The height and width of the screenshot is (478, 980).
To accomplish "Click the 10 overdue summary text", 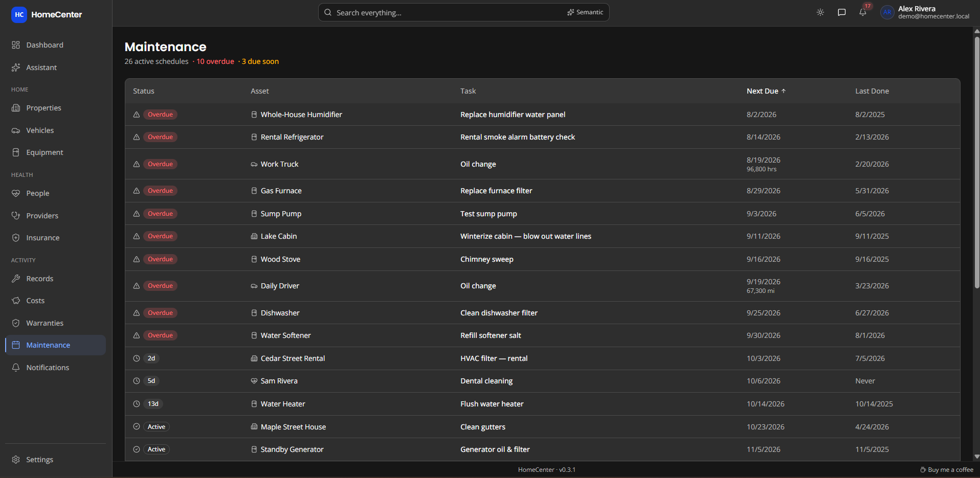I will click(215, 61).
